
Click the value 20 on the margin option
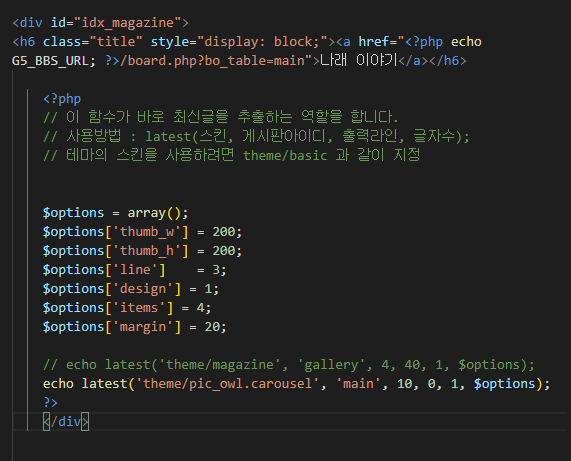[x=212, y=327]
